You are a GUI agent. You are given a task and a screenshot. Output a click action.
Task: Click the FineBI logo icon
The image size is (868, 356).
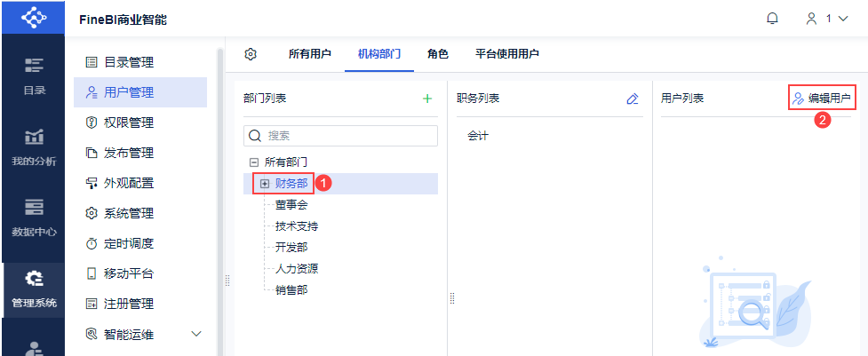(34, 18)
